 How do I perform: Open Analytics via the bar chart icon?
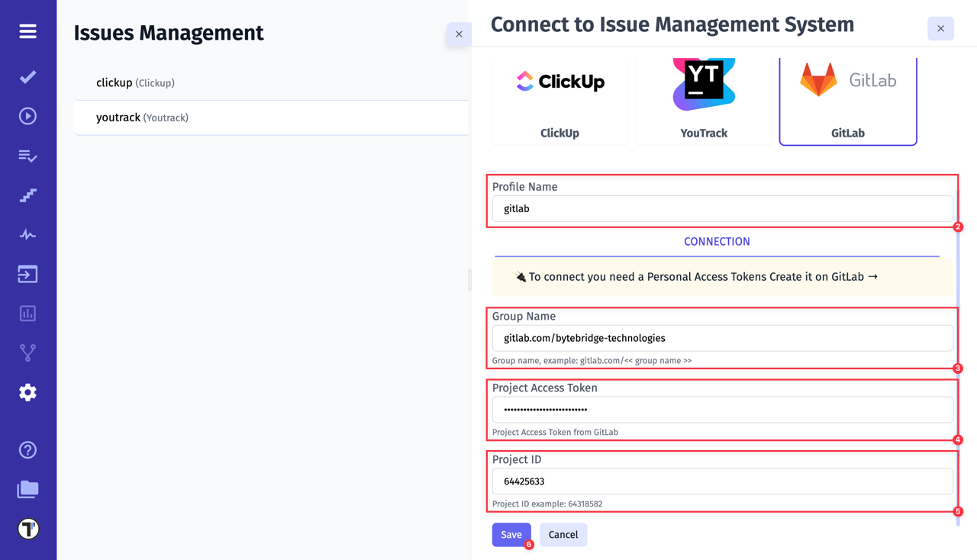click(27, 313)
